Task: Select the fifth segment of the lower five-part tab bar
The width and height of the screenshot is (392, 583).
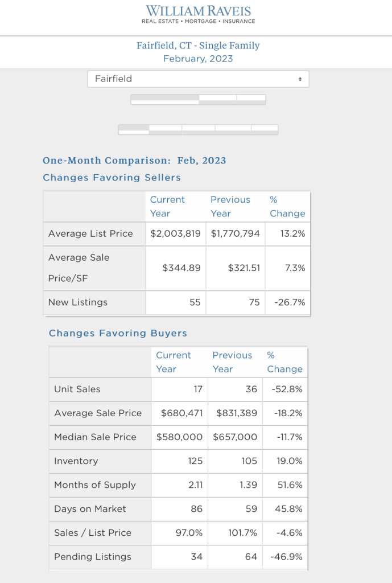Action: (x=265, y=129)
